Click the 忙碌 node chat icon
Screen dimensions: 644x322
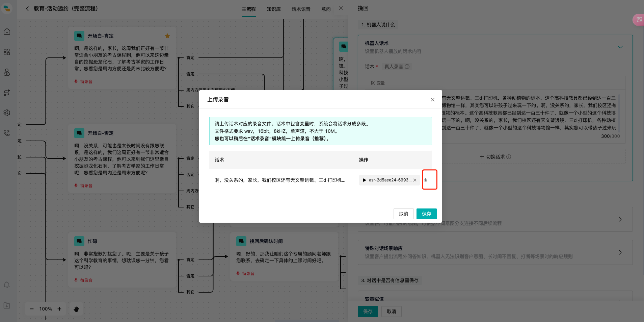pyautogui.click(x=79, y=241)
